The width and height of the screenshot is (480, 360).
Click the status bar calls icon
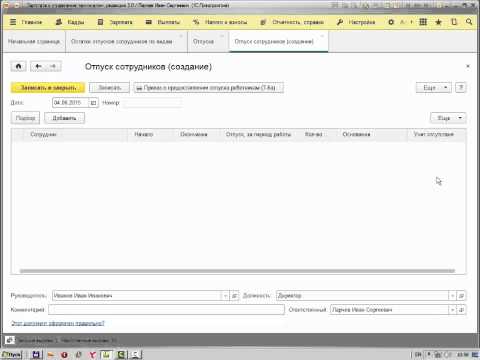pos(9,340)
